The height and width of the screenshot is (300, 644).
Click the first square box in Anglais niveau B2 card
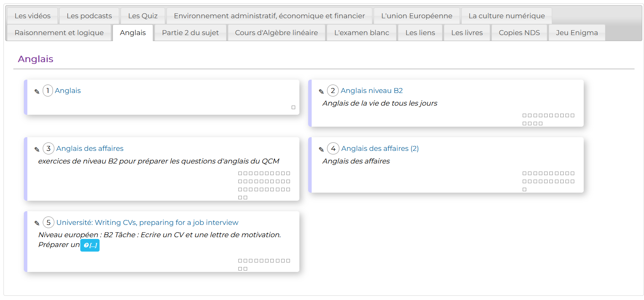(524, 115)
